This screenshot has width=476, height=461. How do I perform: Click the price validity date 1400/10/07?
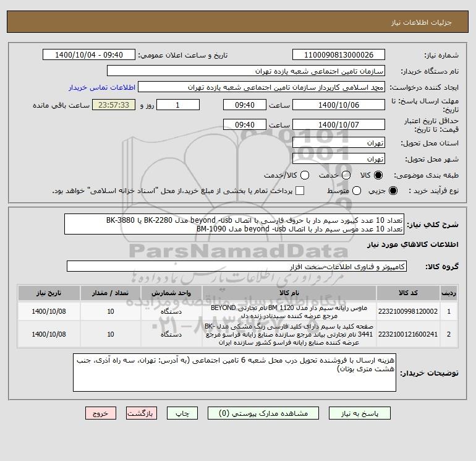(339, 124)
